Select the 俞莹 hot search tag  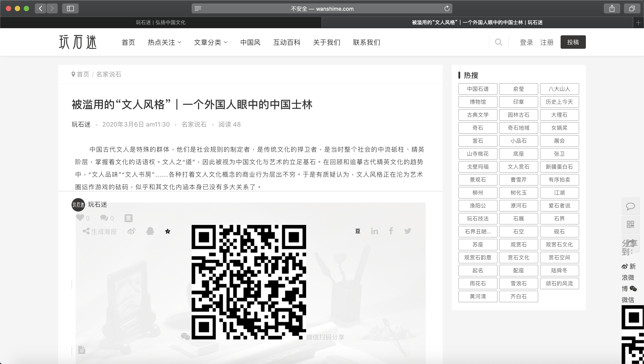pyautogui.click(x=519, y=89)
